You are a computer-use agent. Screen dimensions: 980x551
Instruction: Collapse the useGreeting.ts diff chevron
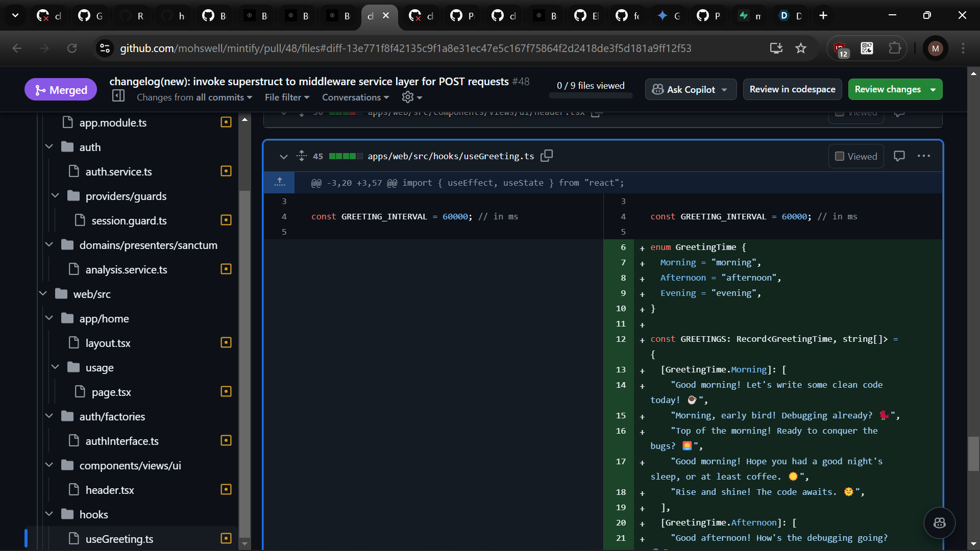coord(283,156)
